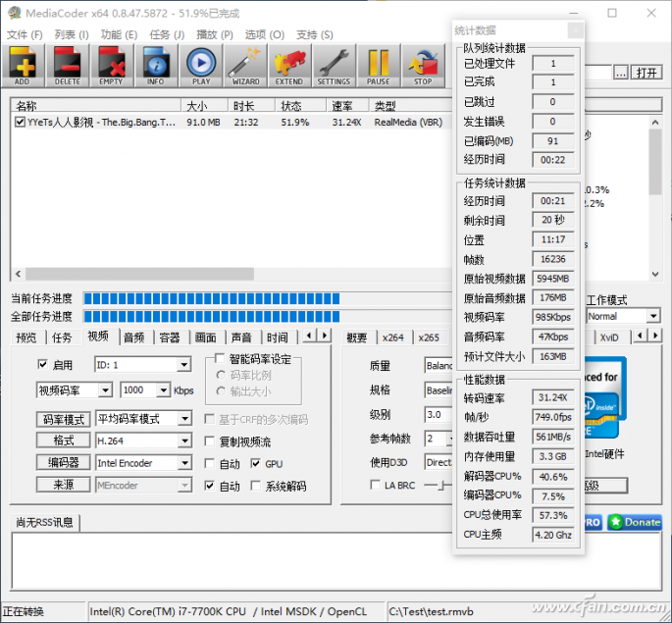
Task: Select the 输出大小 radio button
Action: click(221, 391)
